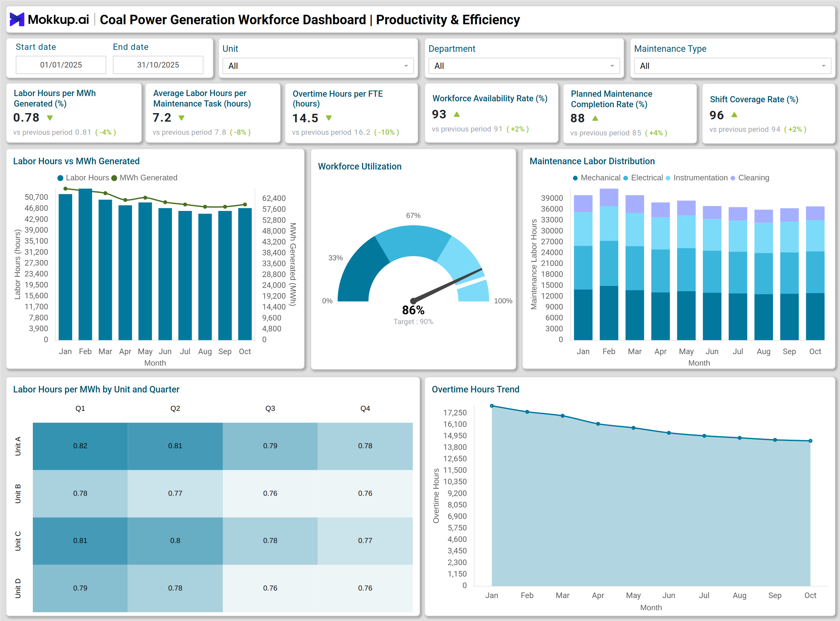Select heatmap cell Unit A Q2 0.81

(x=175, y=446)
